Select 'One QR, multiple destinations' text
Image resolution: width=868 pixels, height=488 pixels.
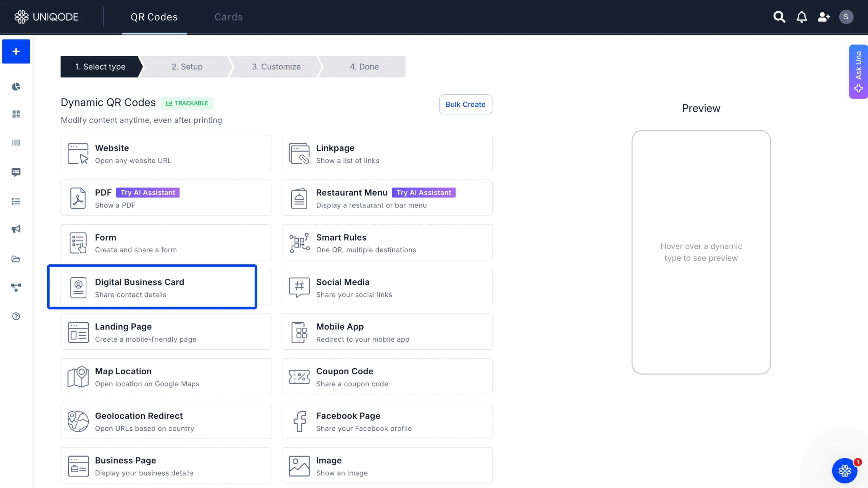[366, 250]
